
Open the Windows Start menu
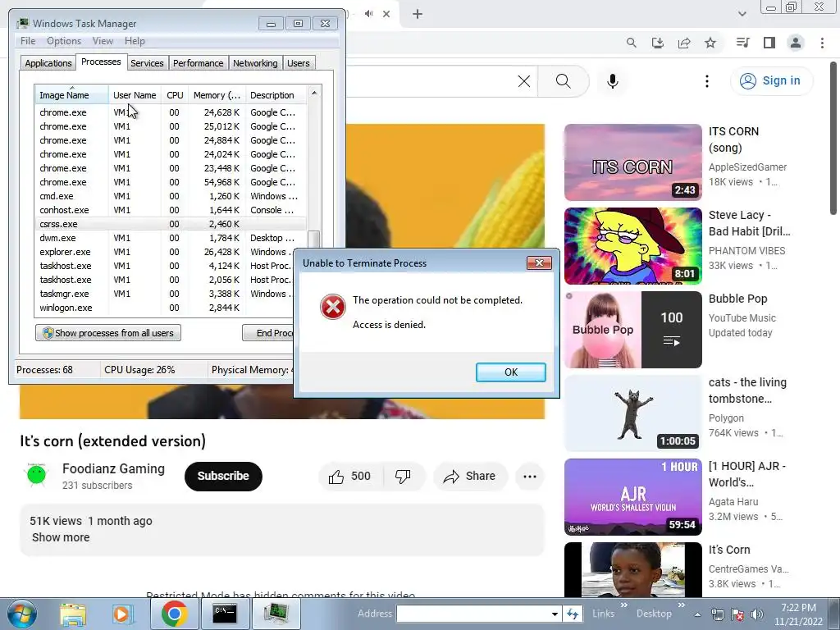(x=21, y=614)
